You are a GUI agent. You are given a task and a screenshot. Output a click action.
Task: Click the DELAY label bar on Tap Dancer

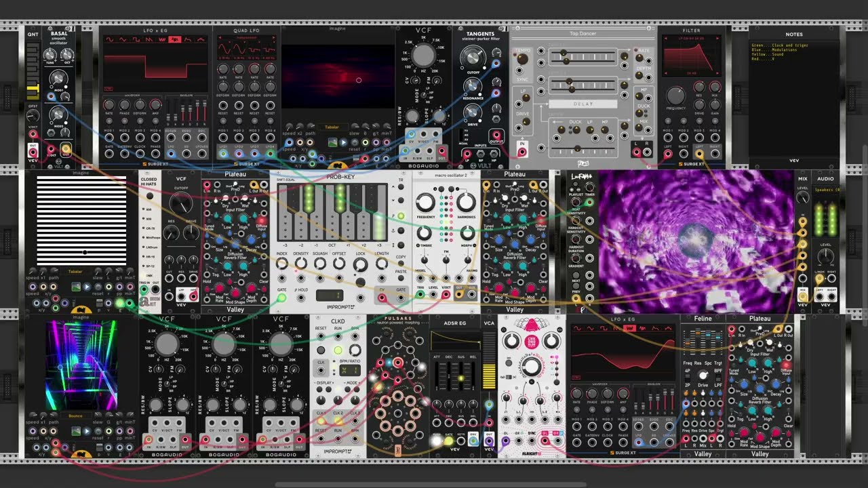[583, 104]
